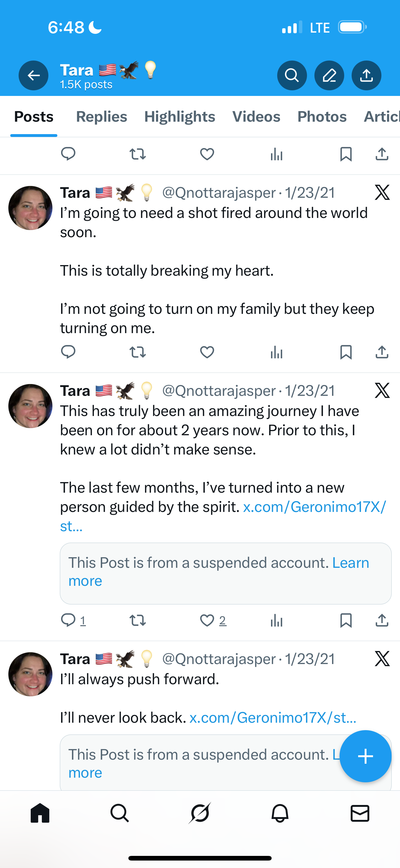Switch to the Highlights tab
Viewport: 400px width, 868px height.
[x=180, y=117]
